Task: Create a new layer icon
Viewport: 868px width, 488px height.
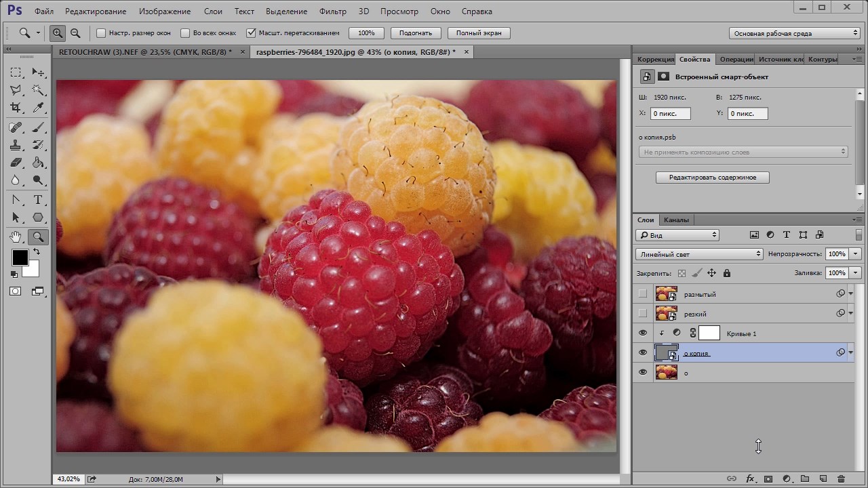Action: coord(823,479)
